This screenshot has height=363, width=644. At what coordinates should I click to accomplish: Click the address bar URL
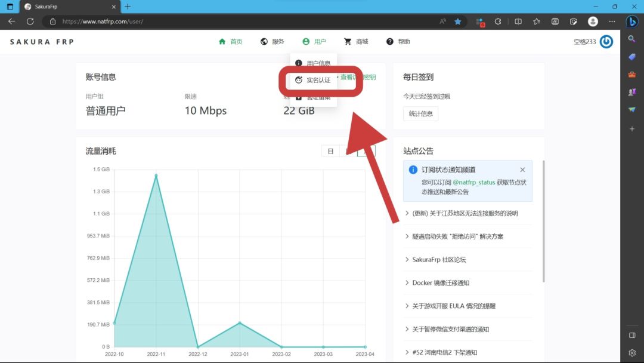click(x=103, y=21)
